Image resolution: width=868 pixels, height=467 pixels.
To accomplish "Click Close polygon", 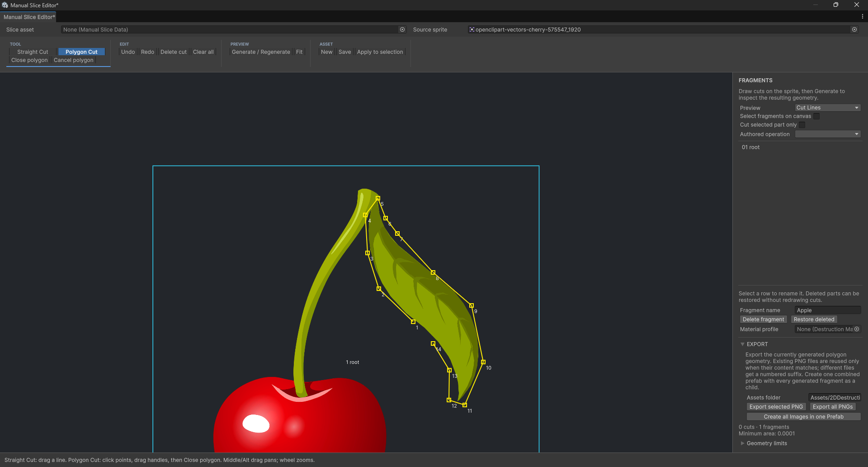I will tap(29, 60).
